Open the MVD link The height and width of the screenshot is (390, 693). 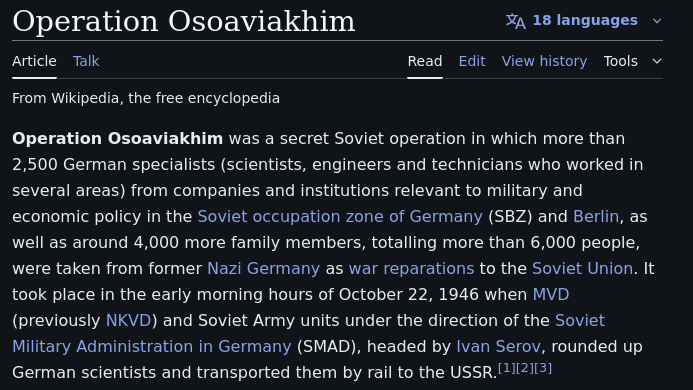(x=551, y=294)
